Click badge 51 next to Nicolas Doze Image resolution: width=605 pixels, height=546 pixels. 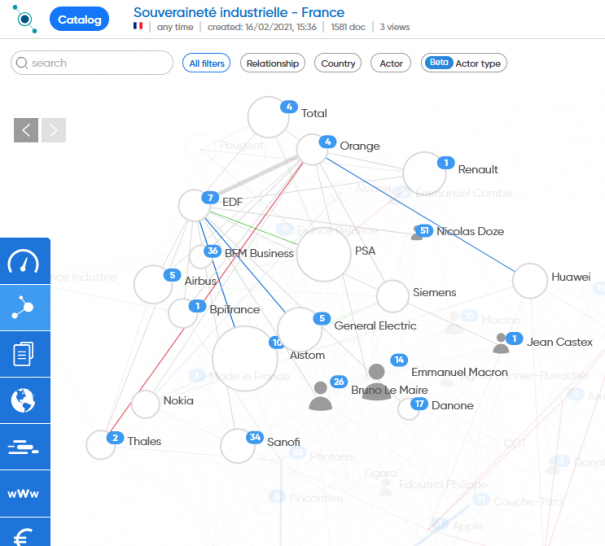424,231
